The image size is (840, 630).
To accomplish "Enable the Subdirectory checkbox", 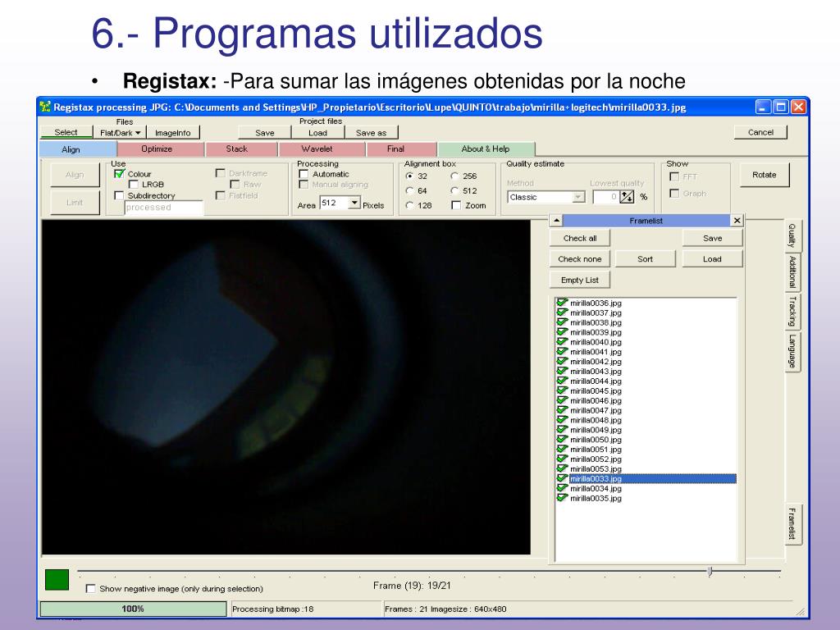I will (119, 195).
